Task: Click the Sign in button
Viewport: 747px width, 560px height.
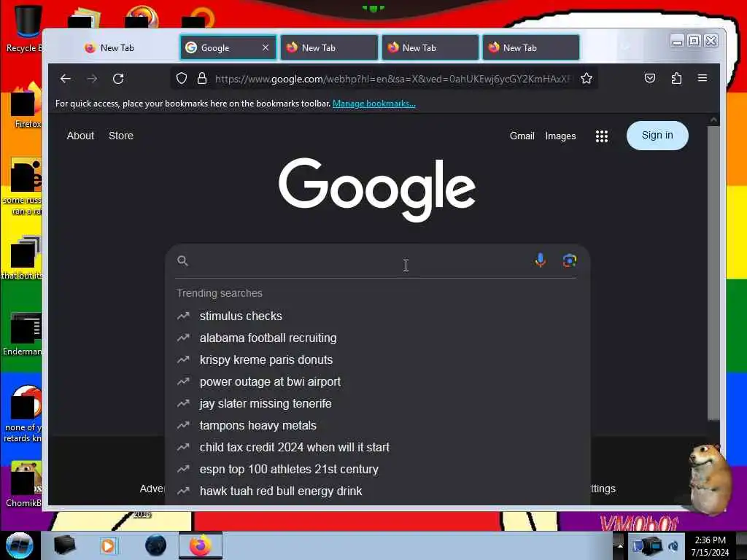Action: coord(657,136)
